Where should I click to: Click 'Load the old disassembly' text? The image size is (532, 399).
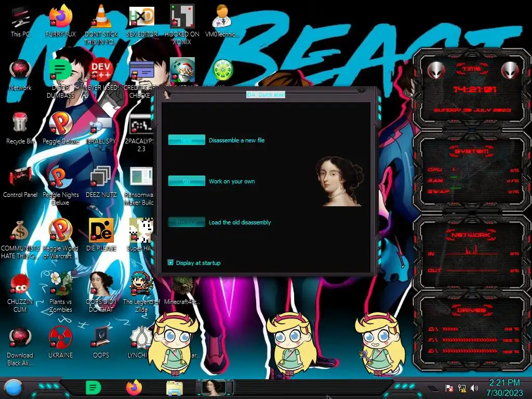pos(240,222)
